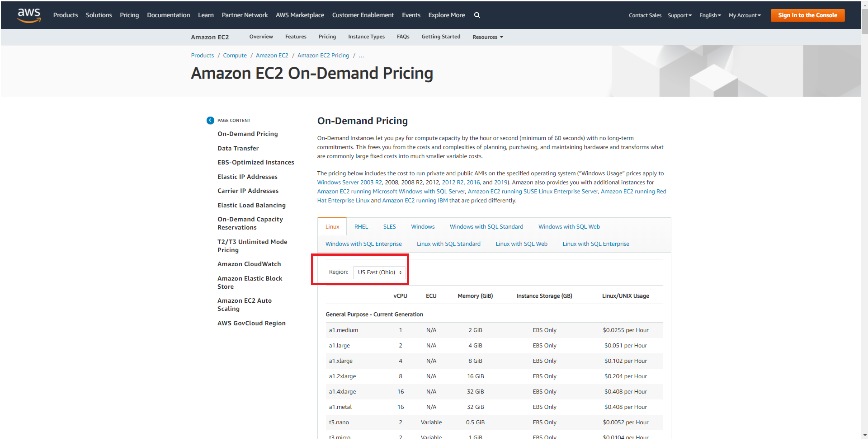
Task: Click the a1.medium instance row name
Action: pos(344,330)
